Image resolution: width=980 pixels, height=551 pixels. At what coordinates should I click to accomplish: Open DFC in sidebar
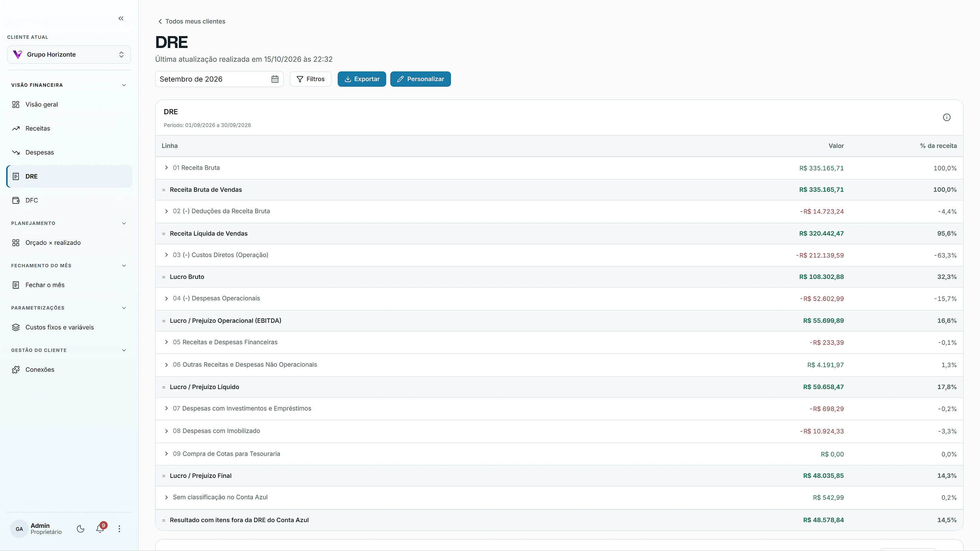tap(69, 200)
